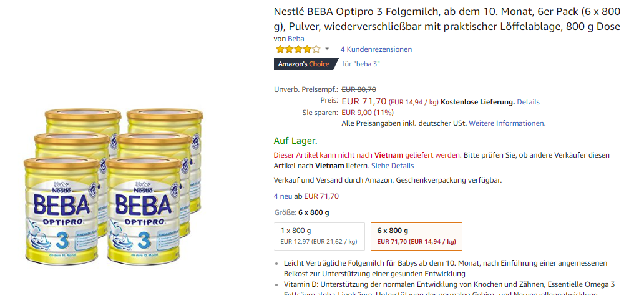Open the 4 Kundenrezensionen reviews link

tap(376, 49)
